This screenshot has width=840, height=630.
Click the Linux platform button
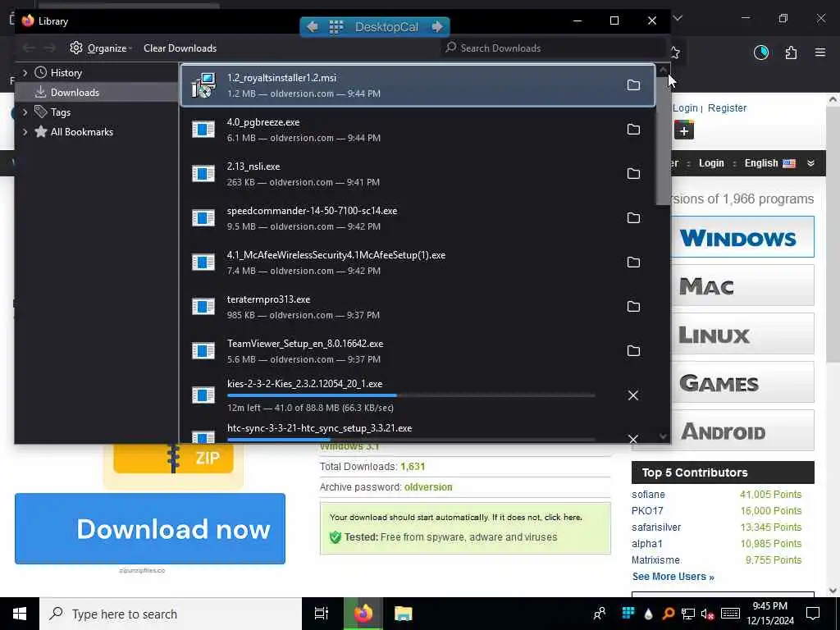click(742, 335)
